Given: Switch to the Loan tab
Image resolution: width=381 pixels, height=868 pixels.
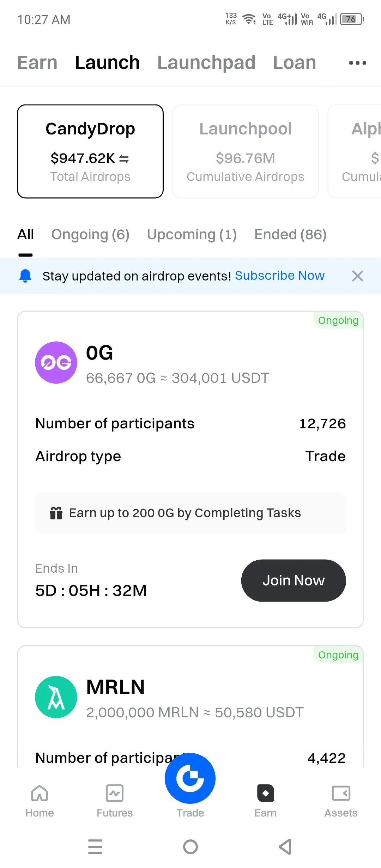Looking at the screenshot, I should point(295,62).
